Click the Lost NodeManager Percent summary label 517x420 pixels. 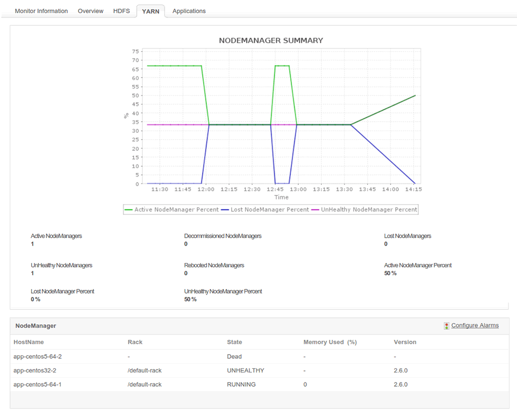[x=63, y=291]
